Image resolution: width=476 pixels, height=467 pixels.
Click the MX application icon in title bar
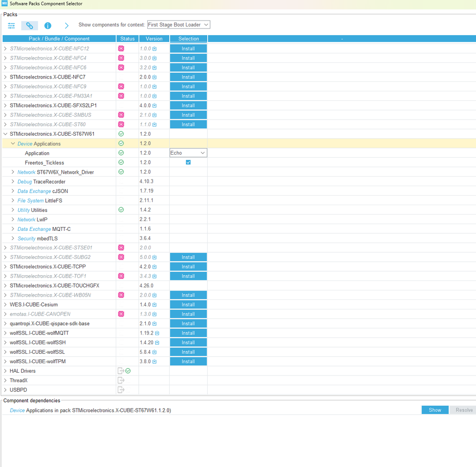(x=5, y=3)
